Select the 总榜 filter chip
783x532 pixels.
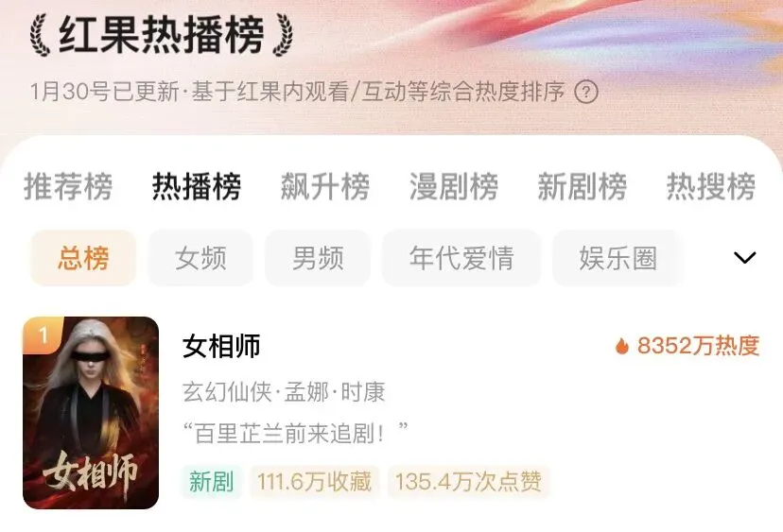tap(83, 258)
